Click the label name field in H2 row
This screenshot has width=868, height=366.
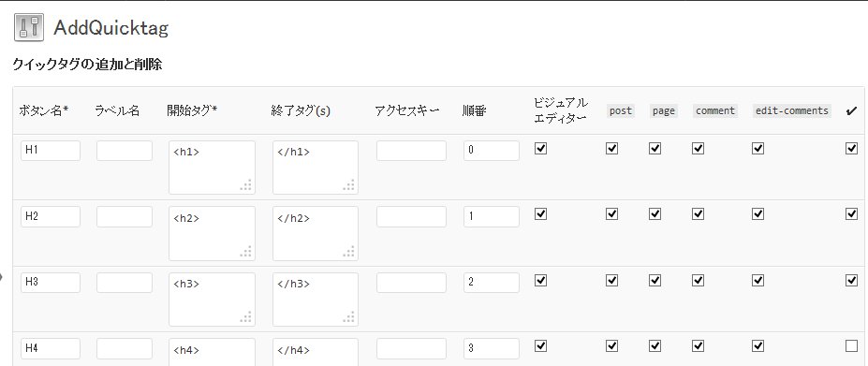125,216
